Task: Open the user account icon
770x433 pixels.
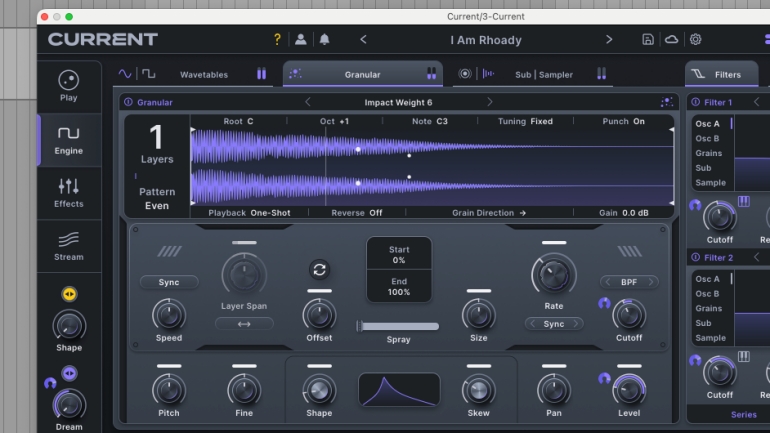Action: [x=301, y=39]
